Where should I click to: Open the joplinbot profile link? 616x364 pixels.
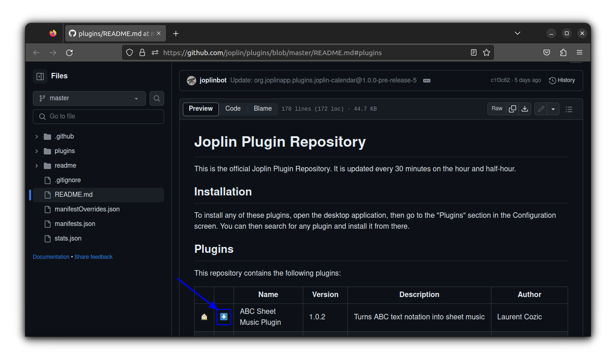[213, 80]
